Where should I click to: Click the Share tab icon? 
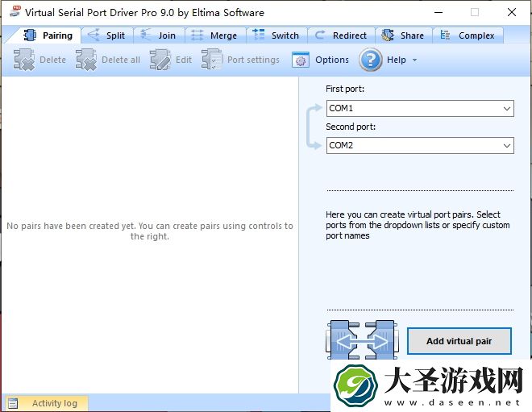(x=388, y=35)
